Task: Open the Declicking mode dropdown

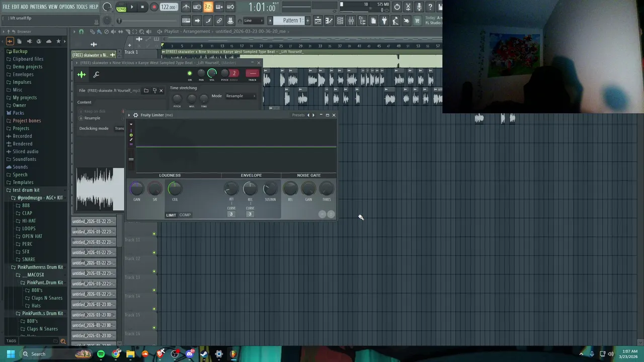Action: tap(119, 128)
